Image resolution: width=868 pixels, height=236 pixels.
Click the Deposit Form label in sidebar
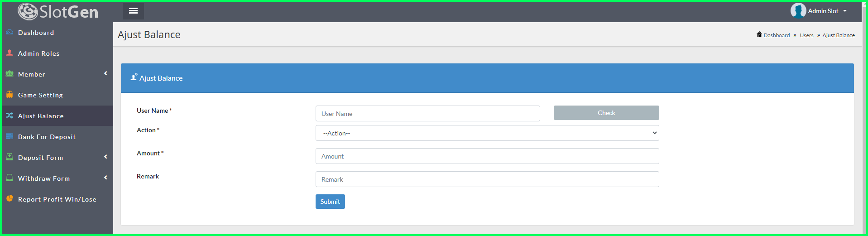tap(41, 158)
